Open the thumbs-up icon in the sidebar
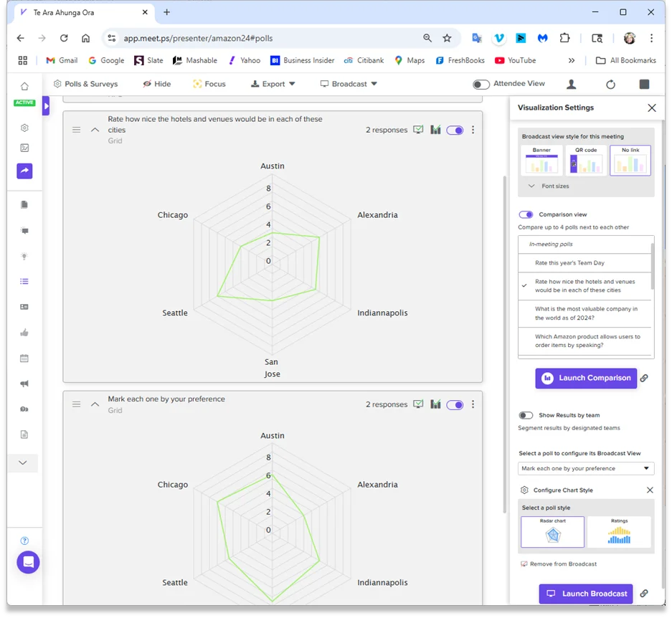 coord(24,333)
